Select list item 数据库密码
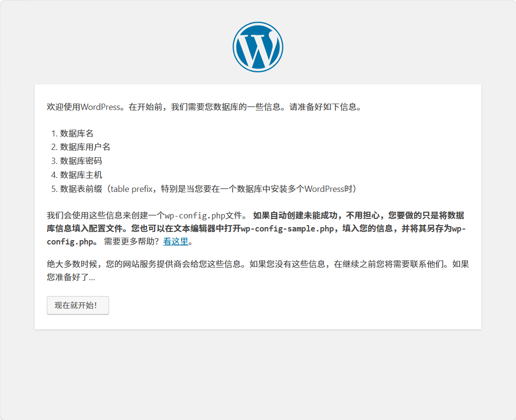This screenshot has width=516, height=420. (81, 161)
